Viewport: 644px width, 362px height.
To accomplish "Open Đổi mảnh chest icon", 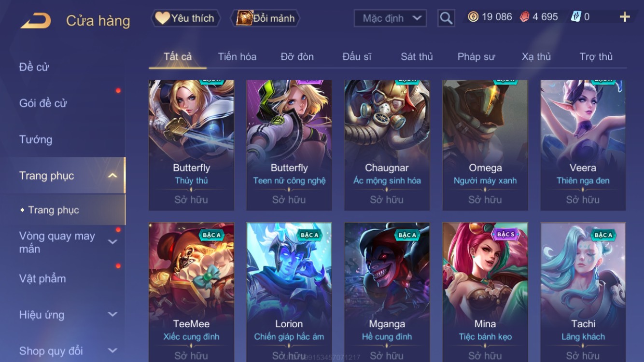I will [x=244, y=18].
